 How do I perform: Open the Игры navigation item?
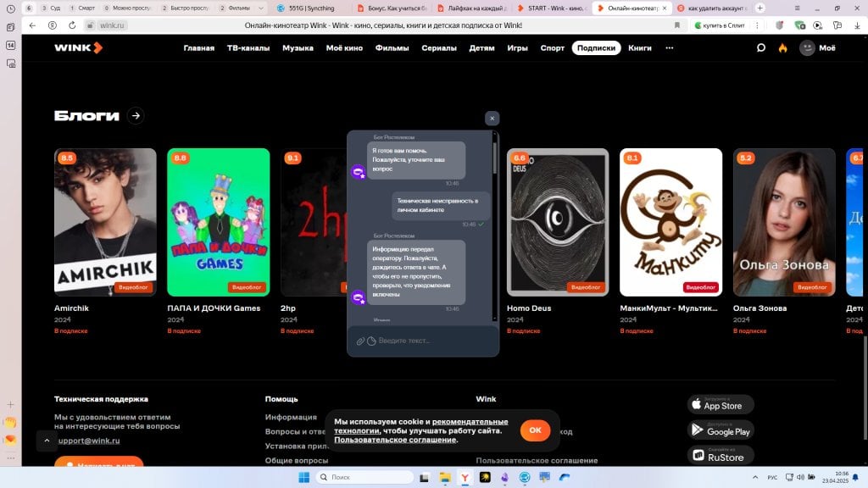point(518,48)
